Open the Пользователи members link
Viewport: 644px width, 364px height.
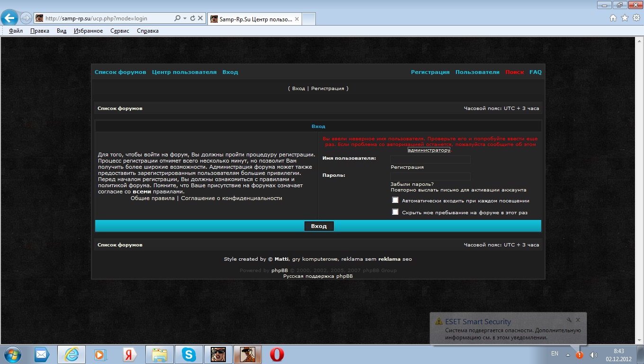[477, 72]
